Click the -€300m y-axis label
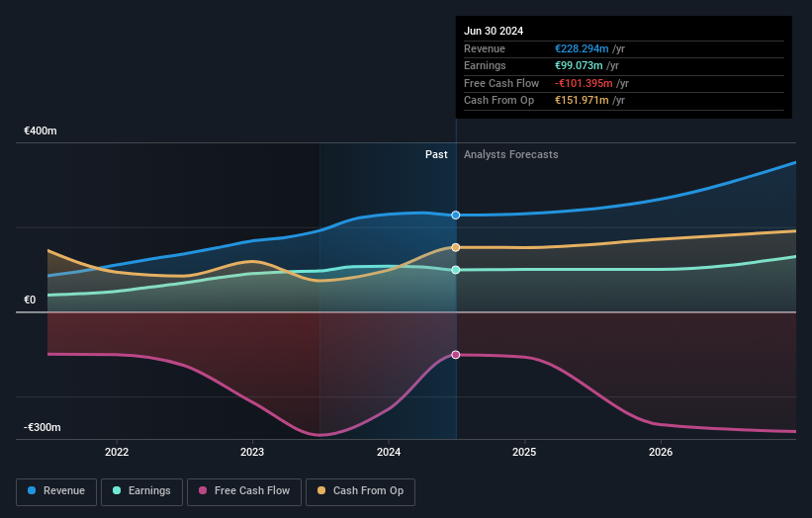 [42, 427]
